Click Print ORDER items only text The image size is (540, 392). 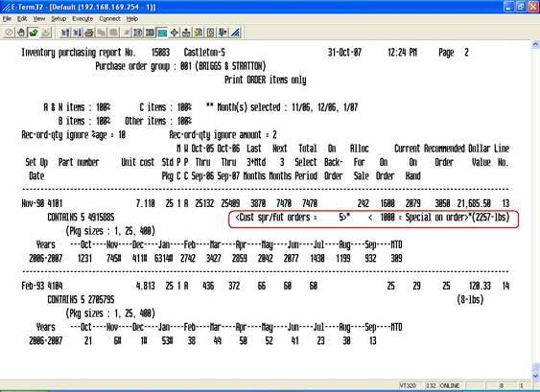point(265,80)
